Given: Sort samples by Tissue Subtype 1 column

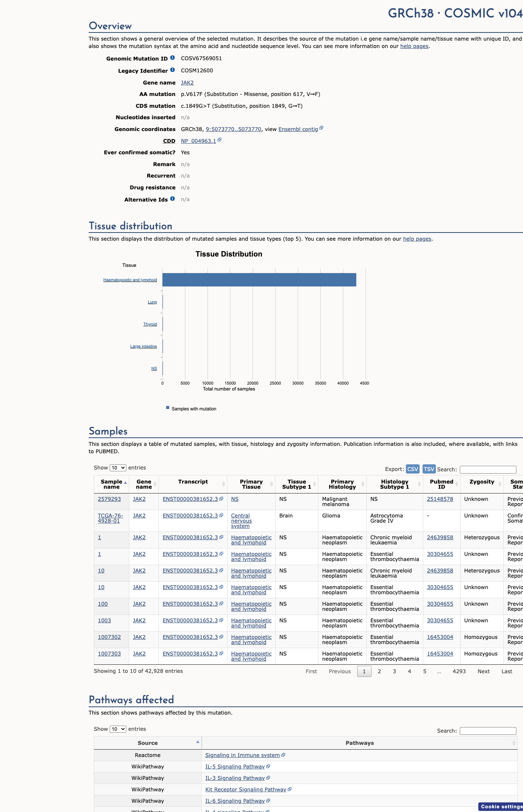Looking at the screenshot, I should 297,484.
